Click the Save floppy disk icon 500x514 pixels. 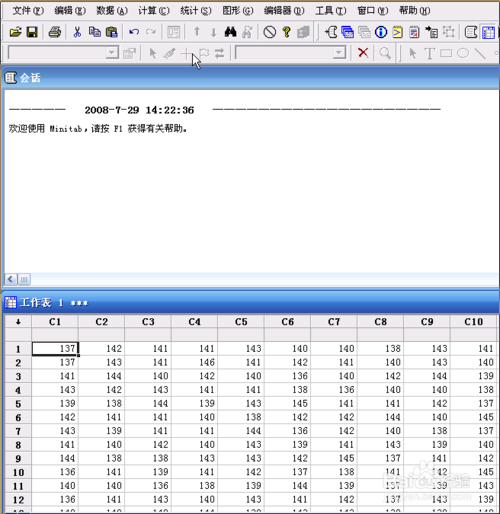32,32
